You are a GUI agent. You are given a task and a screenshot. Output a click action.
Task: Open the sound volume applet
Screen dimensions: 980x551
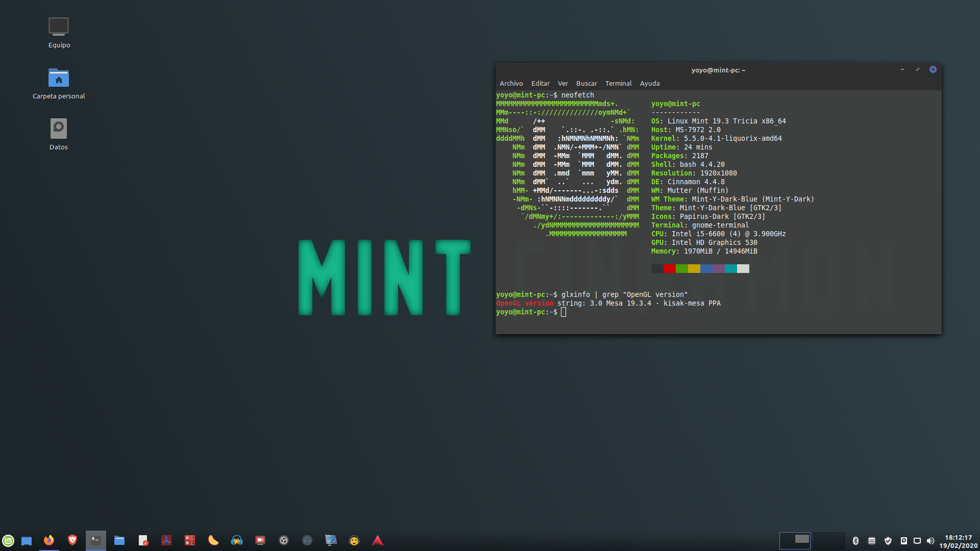[930, 541]
